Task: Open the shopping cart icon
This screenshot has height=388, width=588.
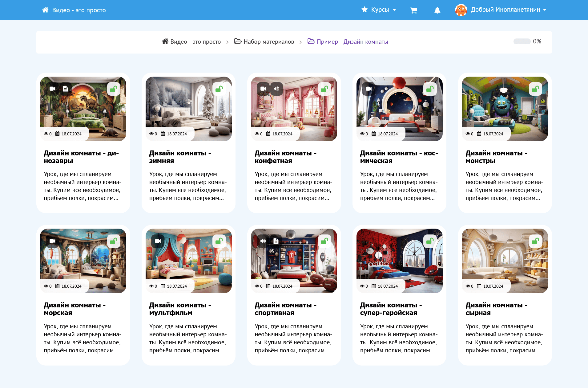Action: tap(413, 10)
